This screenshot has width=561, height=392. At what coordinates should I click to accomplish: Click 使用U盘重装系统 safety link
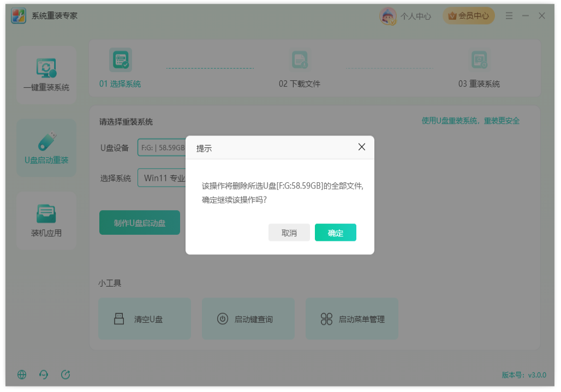[470, 121]
